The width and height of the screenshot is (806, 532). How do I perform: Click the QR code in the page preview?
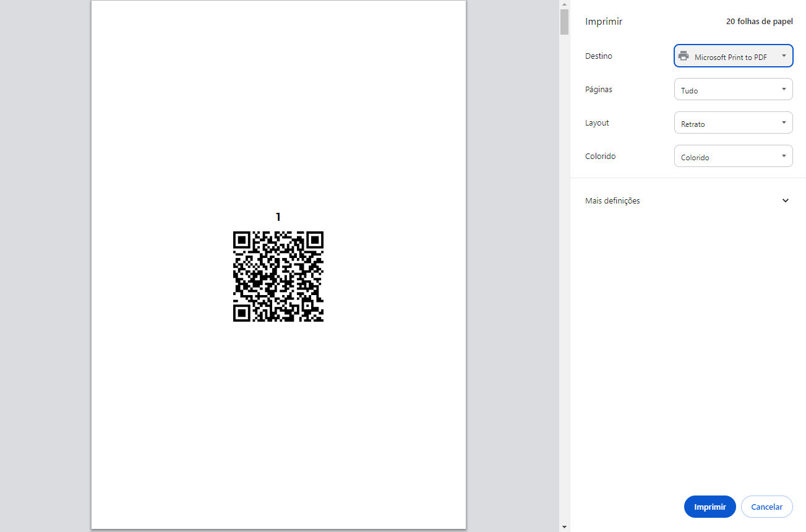[x=278, y=277]
